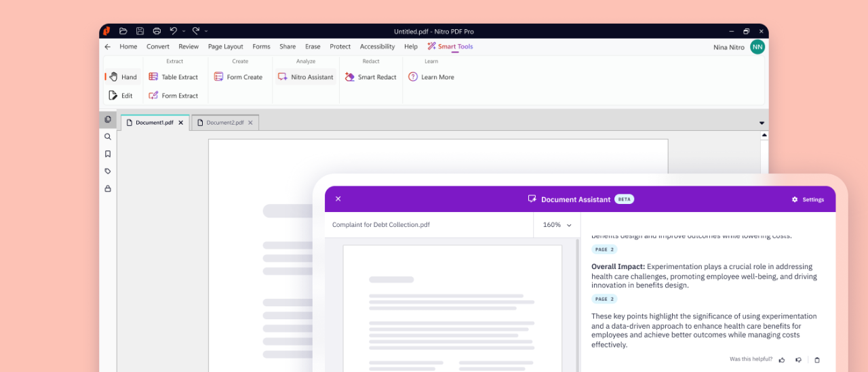Open the Home ribbon tab
Viewport: 868px width, 372px height.
point(128,47)
